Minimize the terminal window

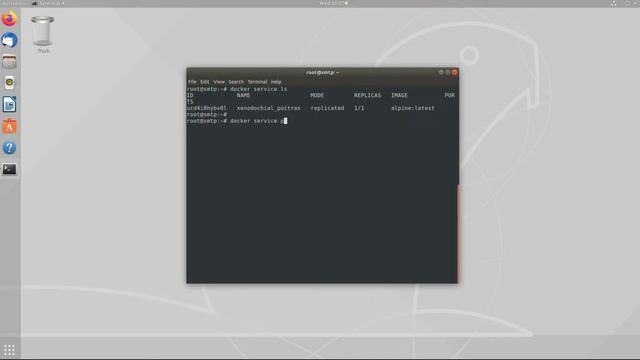point(441,72)
